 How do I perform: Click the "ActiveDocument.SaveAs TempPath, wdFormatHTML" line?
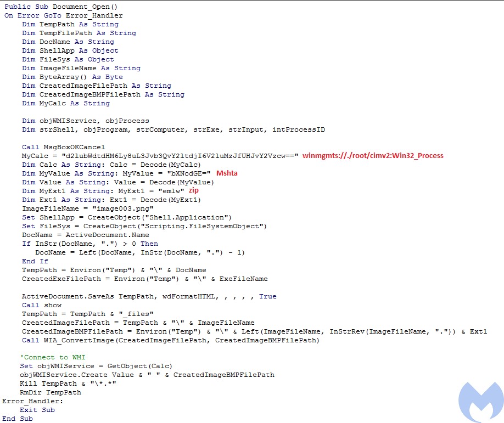149,296
